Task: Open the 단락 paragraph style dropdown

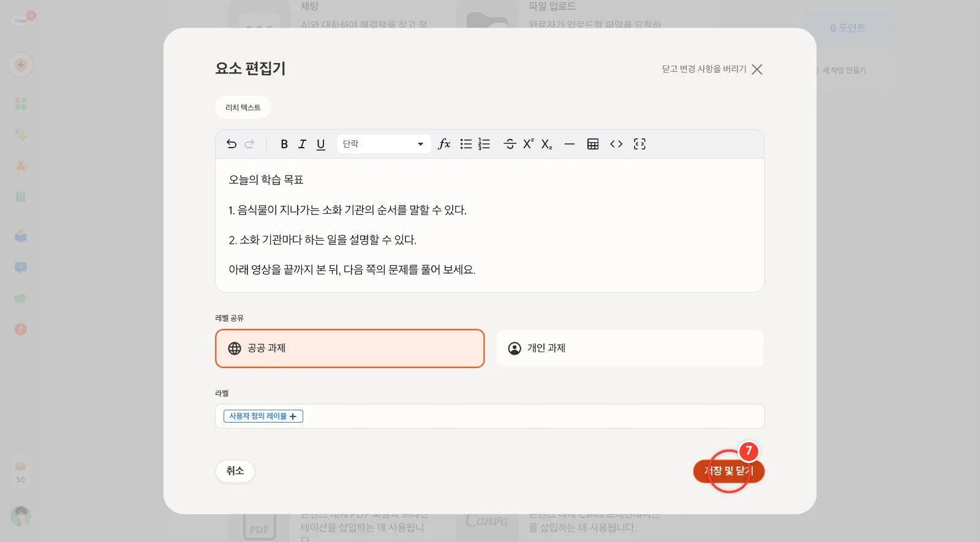Action: [x=384, y=144]
